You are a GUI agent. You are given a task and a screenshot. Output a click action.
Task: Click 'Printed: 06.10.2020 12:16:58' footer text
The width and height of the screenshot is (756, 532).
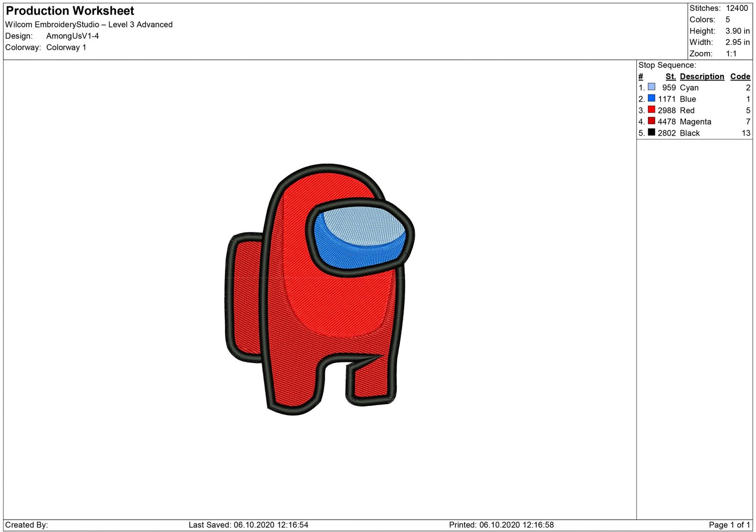tap(501, 525)
